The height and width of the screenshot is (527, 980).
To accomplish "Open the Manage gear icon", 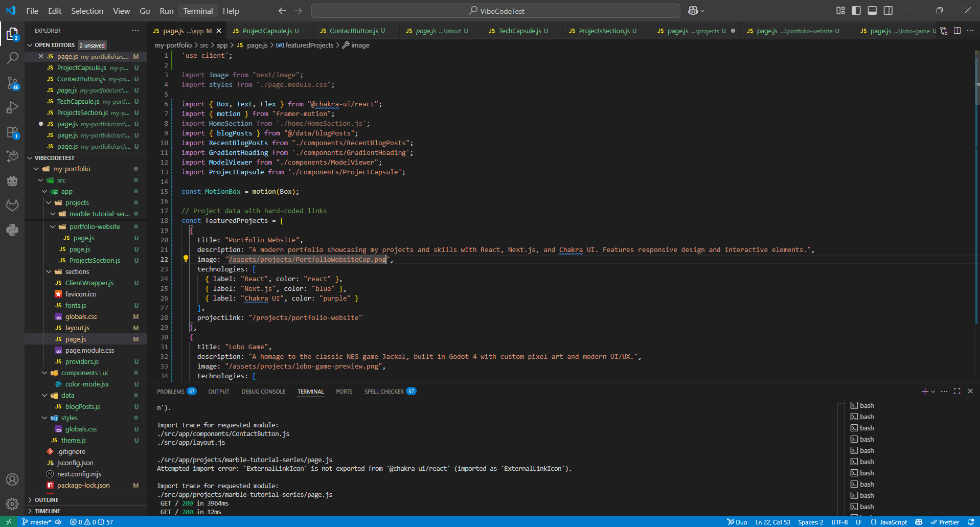I will click(x=12, y=503).
